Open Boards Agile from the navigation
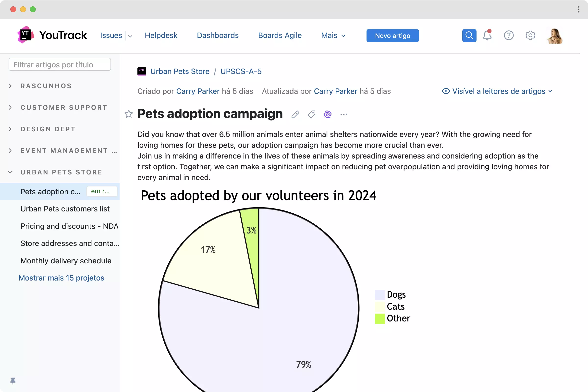This screenshot has width=588, height=392. tap(280, 36)
